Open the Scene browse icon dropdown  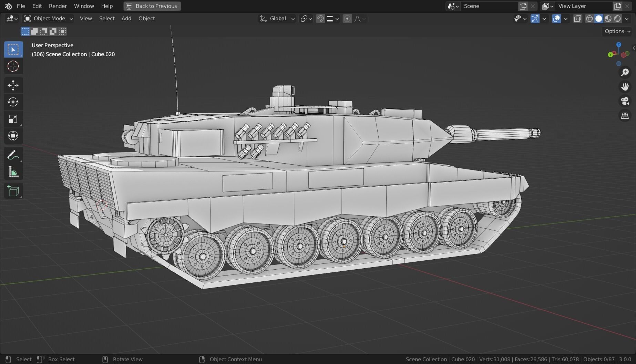click(x=453, y=6)
